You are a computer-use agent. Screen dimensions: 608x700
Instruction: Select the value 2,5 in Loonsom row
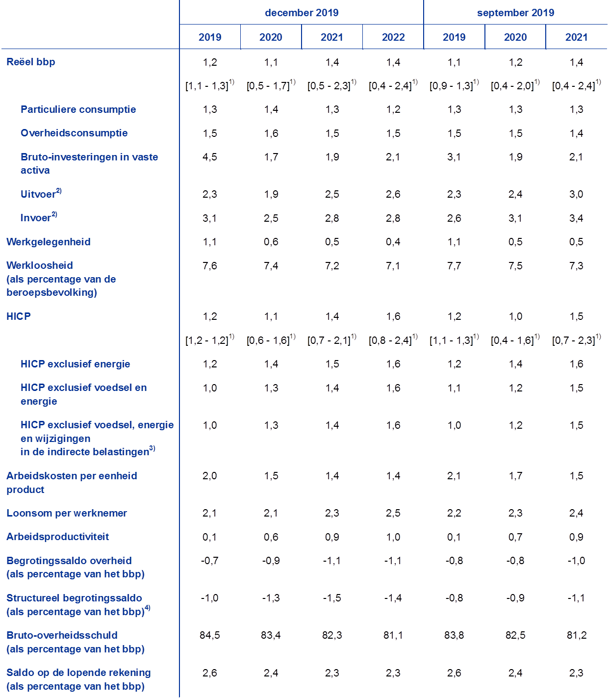coord(393,513)
